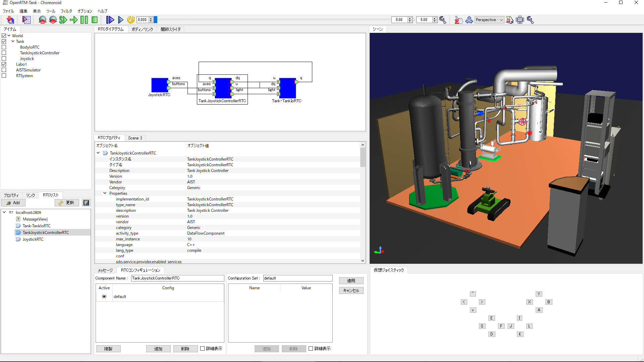
Task: Collapse the Properties node in RTC properties
Action: 105,193
